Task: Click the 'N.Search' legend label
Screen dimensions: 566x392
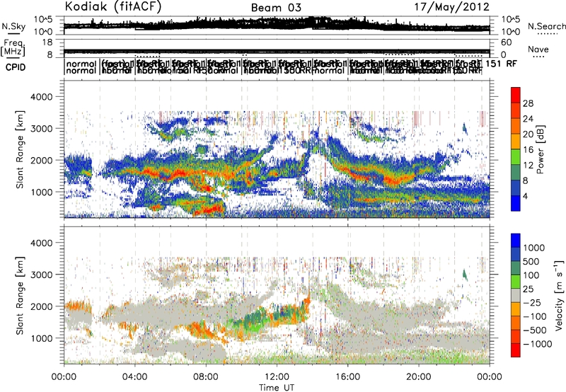Action: 546,26
